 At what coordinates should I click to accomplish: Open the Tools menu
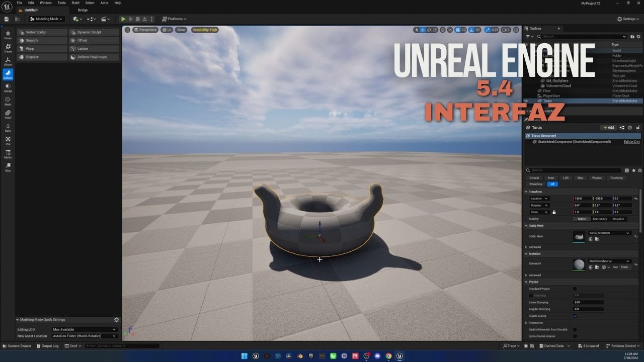[61, 3]
